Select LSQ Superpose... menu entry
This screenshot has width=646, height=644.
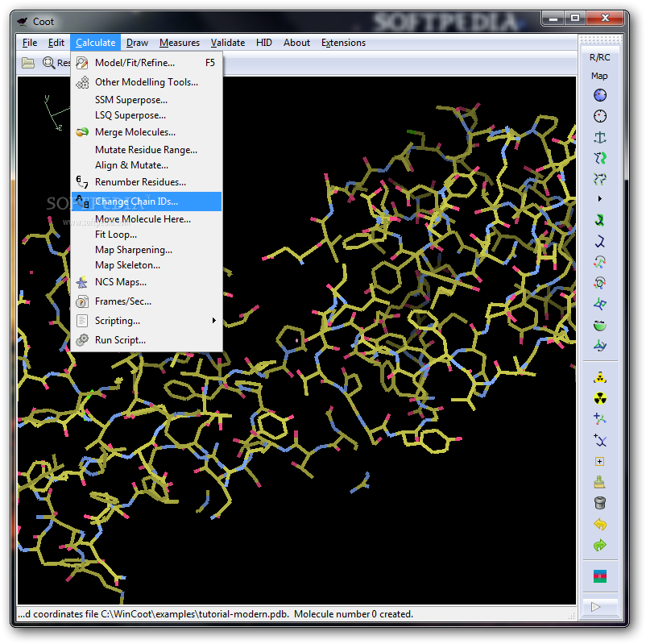(147, 115)
